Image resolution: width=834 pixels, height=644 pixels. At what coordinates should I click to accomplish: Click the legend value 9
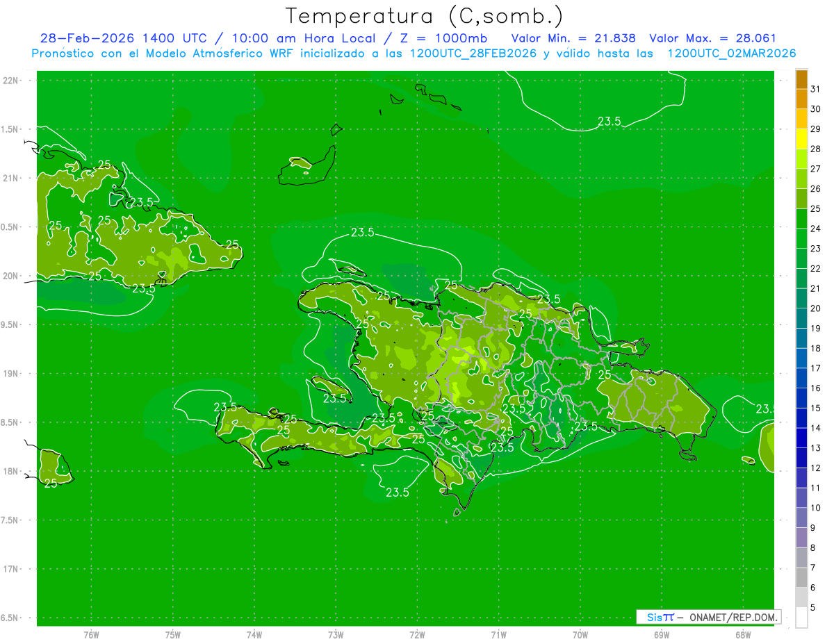click(813, 528)
